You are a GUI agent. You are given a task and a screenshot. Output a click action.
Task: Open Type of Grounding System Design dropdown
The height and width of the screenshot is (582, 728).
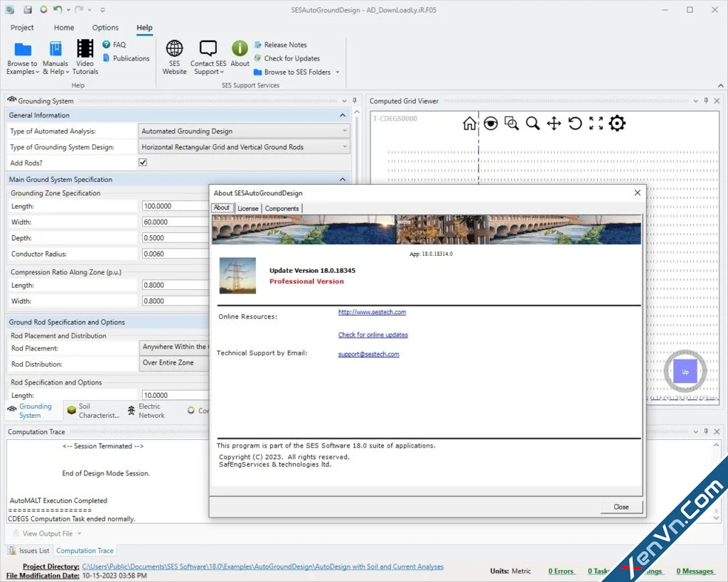click(244, 147)
